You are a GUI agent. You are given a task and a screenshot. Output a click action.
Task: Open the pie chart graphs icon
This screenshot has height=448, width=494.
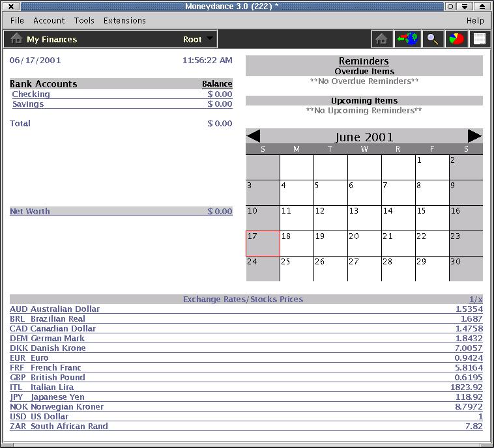click(456, 39)
